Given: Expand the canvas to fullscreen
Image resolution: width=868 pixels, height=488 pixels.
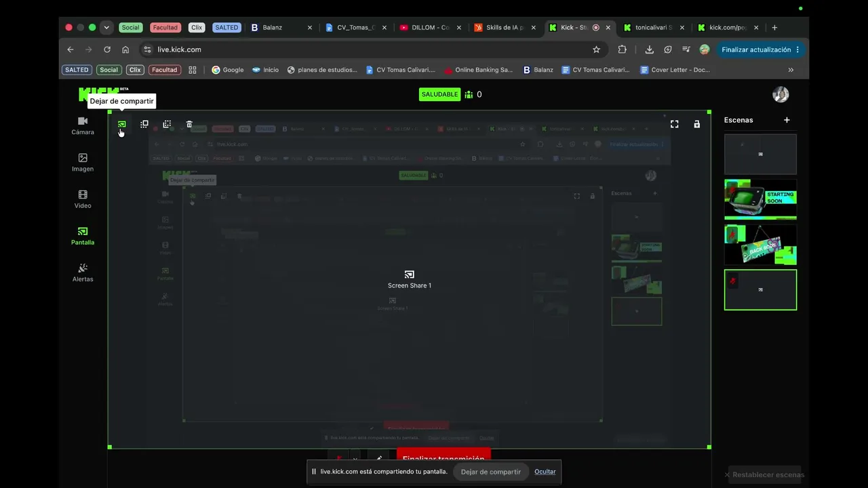Looking at the screenshot, I should [674, 124].
